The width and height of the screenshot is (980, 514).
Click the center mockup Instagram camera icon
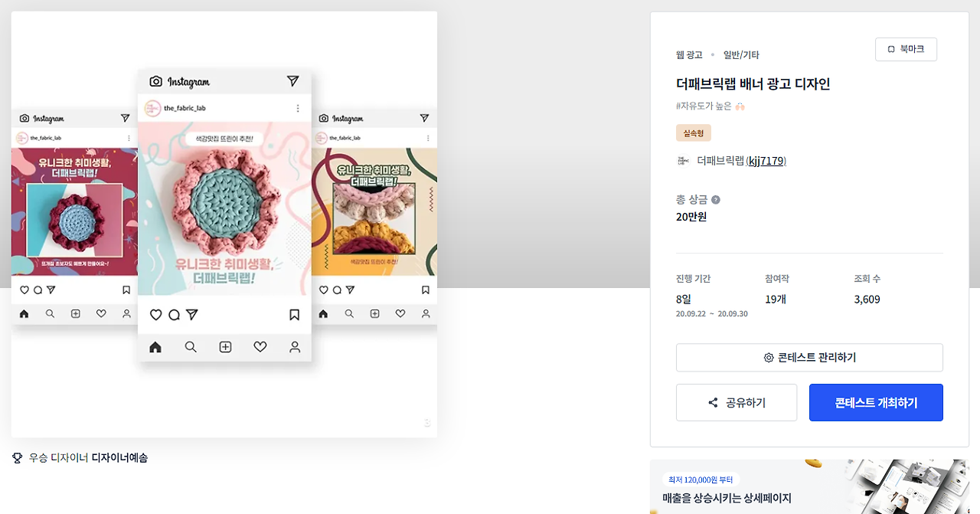tap(156, 81)
